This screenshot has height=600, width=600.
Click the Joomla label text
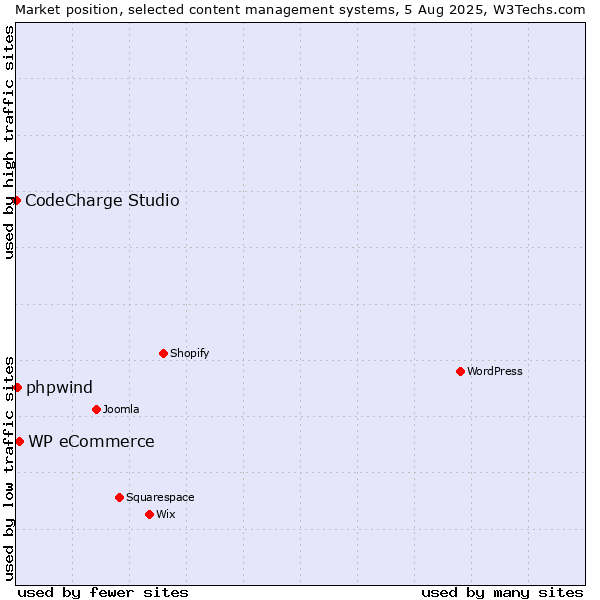coord(121,409)
